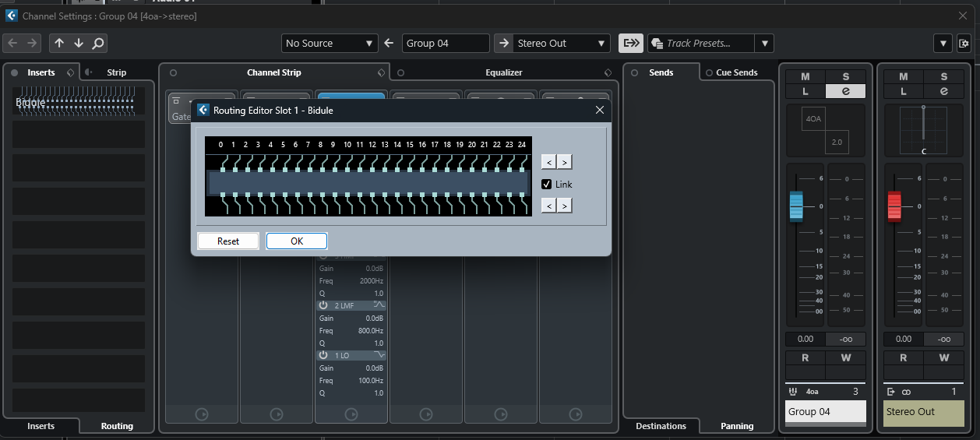The width and height of the screenshot is (980, 440).
Task: Open the Stereo Out output routing dropdown
Action: point(561,44)
